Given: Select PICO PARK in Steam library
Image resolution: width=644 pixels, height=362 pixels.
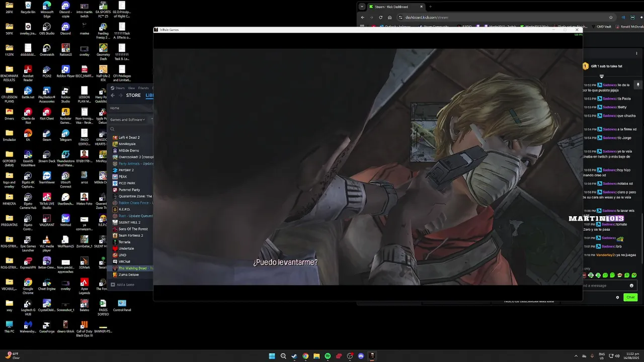Looking at the screenshot, I should click(x=127, y=183).
